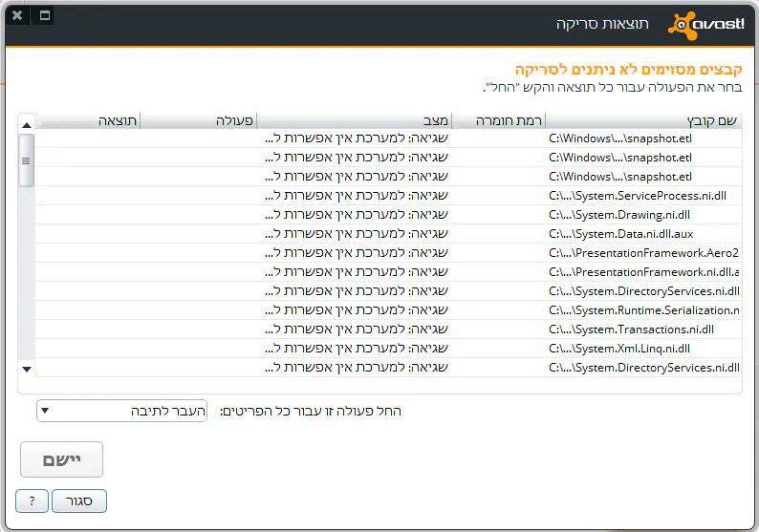Click the 'סגור' close button

pos(79,501)
